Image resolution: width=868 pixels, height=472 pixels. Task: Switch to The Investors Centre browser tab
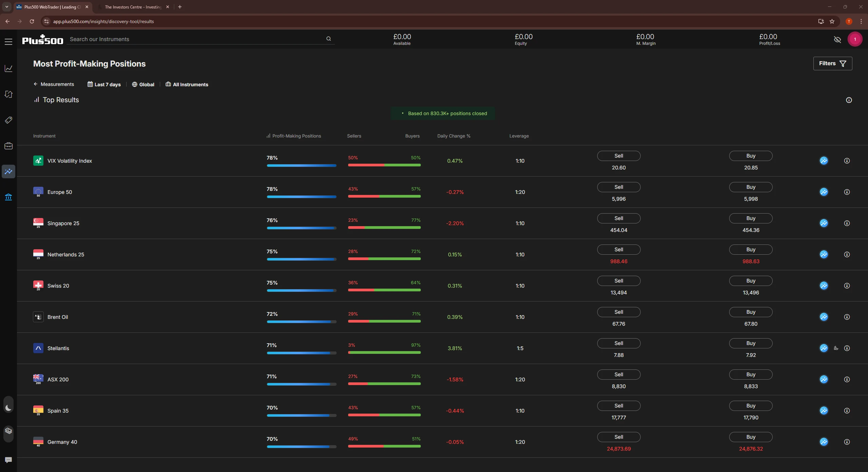coord(132,7)
